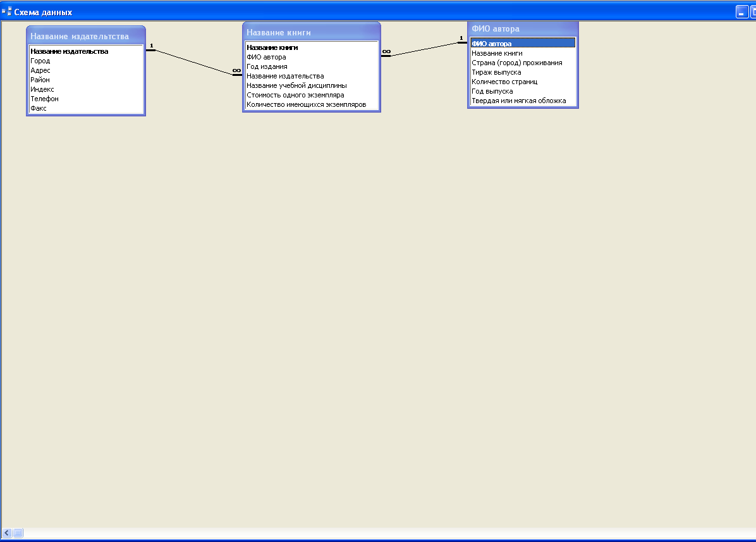Select the Стоимость одного экземпляра field
This screenshot has height=542, width=756.
pos(296,95)
